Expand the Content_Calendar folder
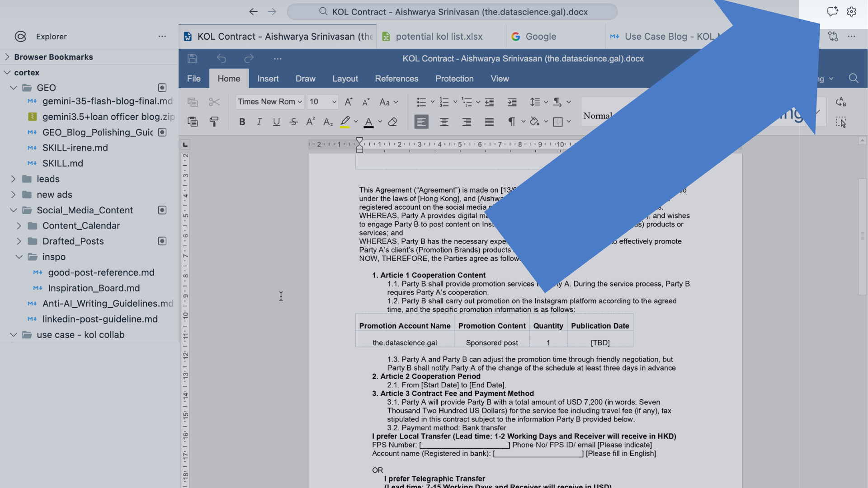The image size is (868, 488). (x=19, y=226)
